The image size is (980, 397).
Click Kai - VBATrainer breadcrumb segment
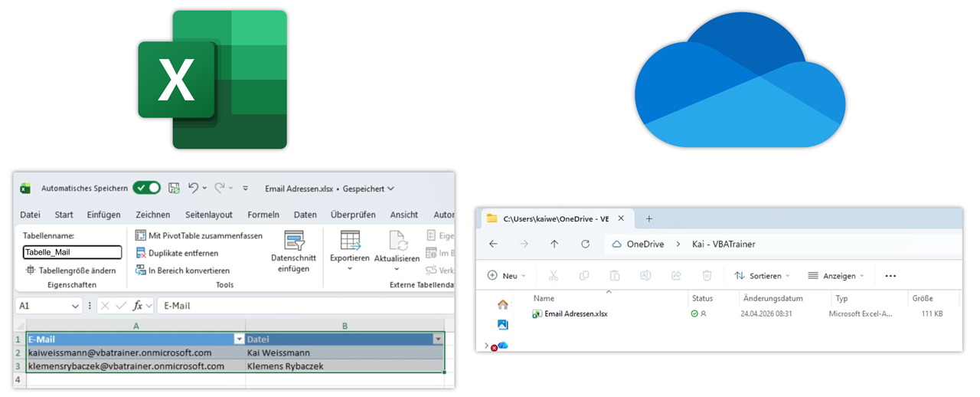click(x=723, y=244)
